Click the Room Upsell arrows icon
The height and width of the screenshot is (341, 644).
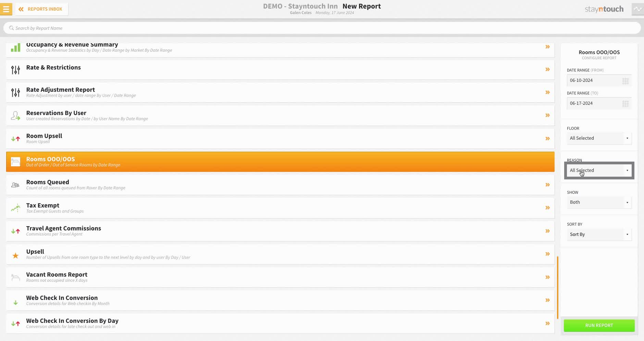[15, 139]
